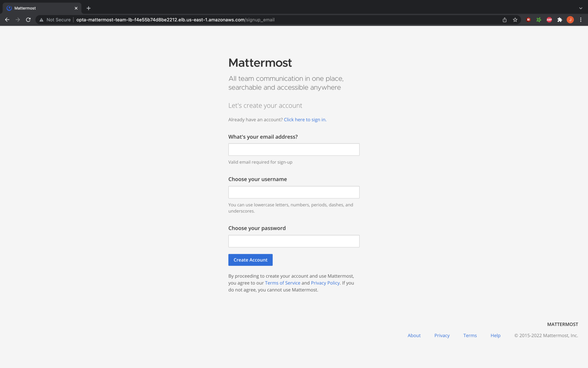This screenshot has height=368, width=588.
Task: Click the Mattermost favicon on the tab
Action: pyautogui.click(x=9, y=8)
